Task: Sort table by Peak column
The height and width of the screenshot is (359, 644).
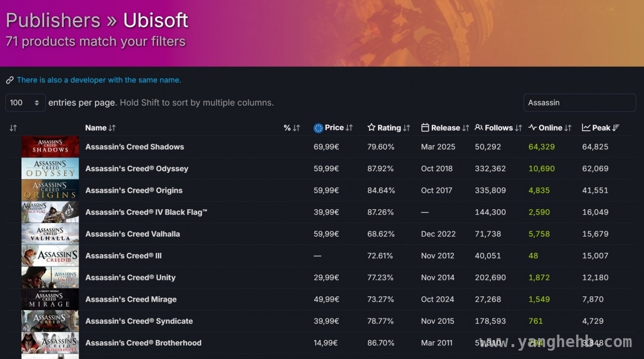Action: (x=600, y=128)
